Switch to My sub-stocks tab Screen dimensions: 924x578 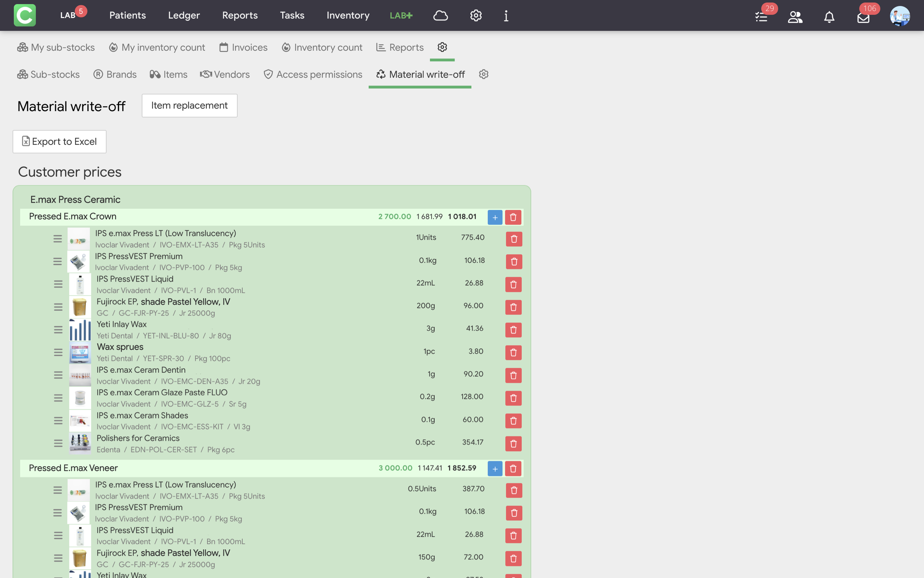pyautogui.click(x=56, y=48)
